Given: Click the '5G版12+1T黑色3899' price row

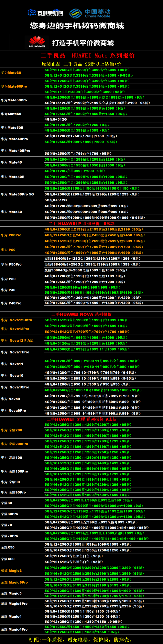Looking at the screenshot, I should tap(103, 92).
